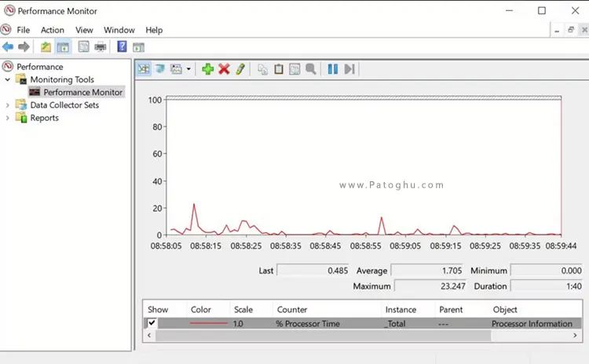Click the Performance Monitor title bar app icon

tap(9, 10)
